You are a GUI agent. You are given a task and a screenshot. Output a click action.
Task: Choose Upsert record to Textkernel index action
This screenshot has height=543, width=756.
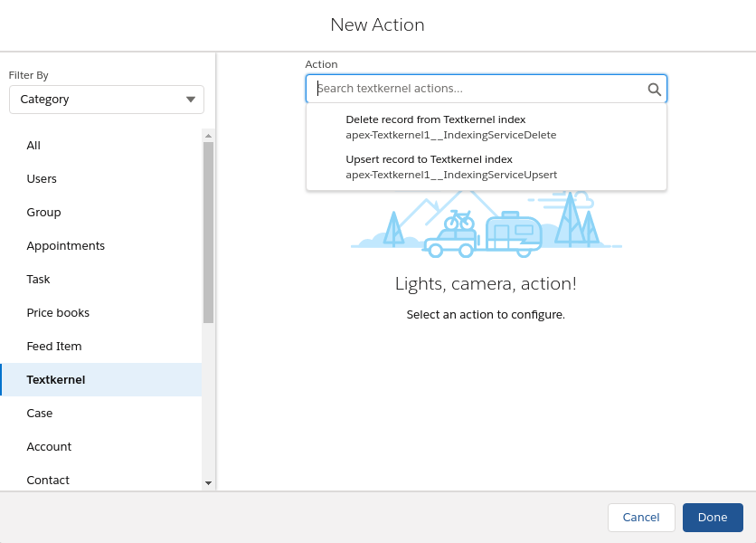click(487, 167)
